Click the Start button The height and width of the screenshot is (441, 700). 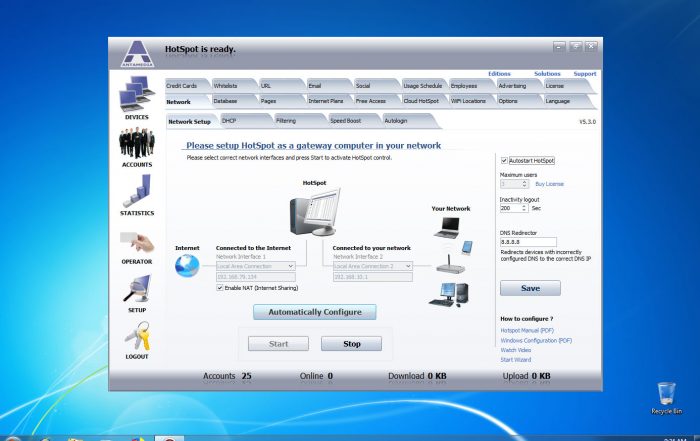(278, 344)
